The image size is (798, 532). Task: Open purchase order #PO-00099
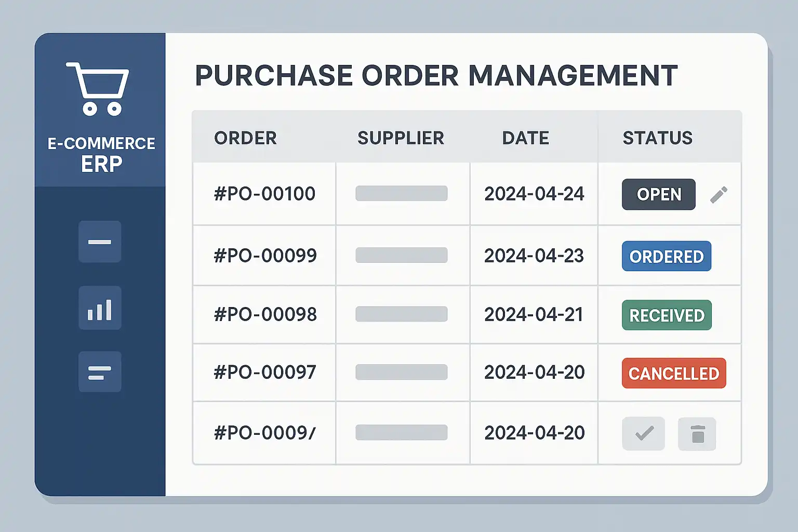(x=265, y=256)
